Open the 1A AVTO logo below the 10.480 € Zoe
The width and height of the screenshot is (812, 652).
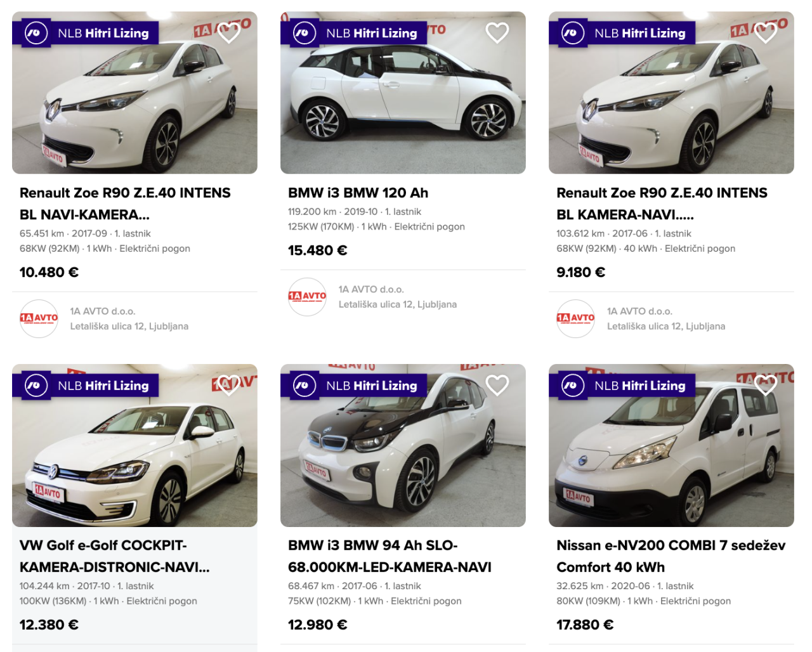pyautogui.click(x=39, y=318)
